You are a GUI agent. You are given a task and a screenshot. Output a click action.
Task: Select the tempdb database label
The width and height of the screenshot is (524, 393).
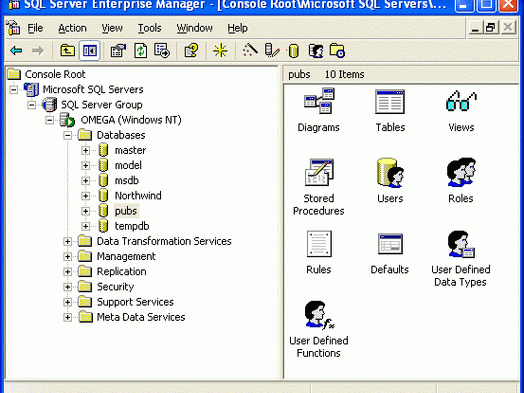click(132, 226)
